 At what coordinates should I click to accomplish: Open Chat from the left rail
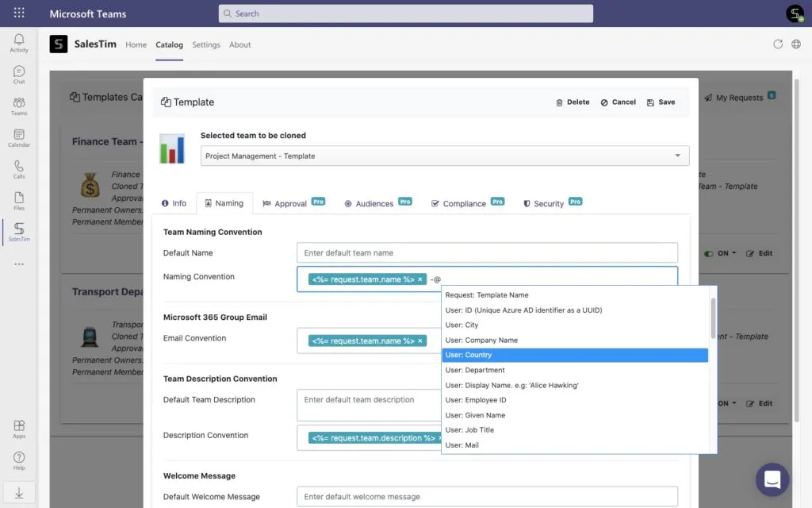(x=19, y=74)
